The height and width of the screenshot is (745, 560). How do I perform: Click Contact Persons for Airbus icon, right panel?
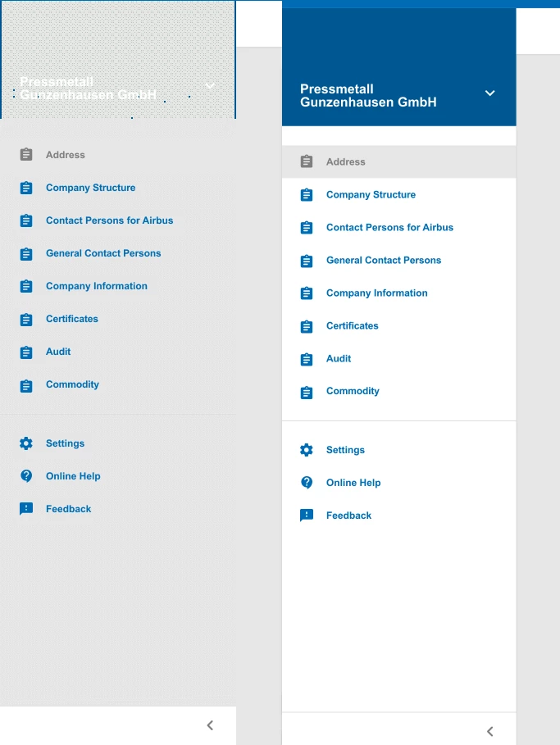(307, 228)
